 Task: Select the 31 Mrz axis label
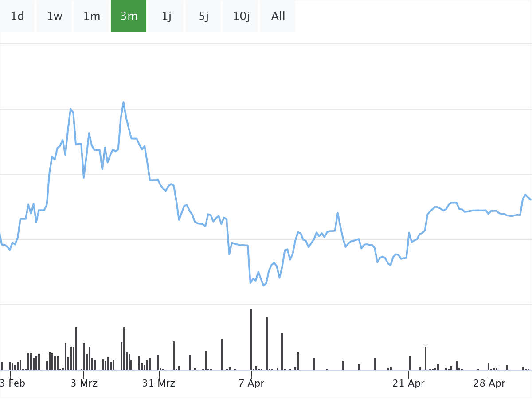click(159, 383)
